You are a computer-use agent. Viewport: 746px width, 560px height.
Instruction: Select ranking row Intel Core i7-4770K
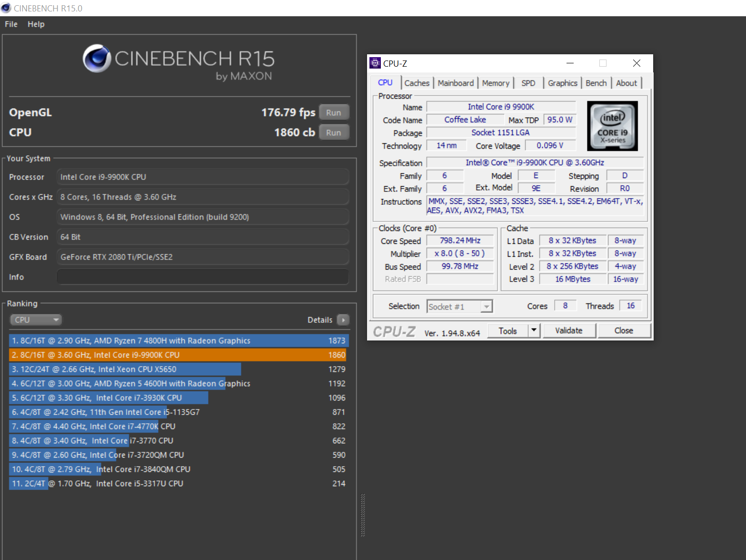(x=179, y=426)
